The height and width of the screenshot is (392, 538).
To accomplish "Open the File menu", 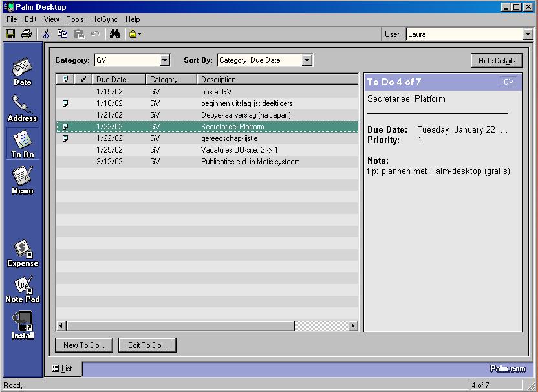I will (x=12, y=19).
